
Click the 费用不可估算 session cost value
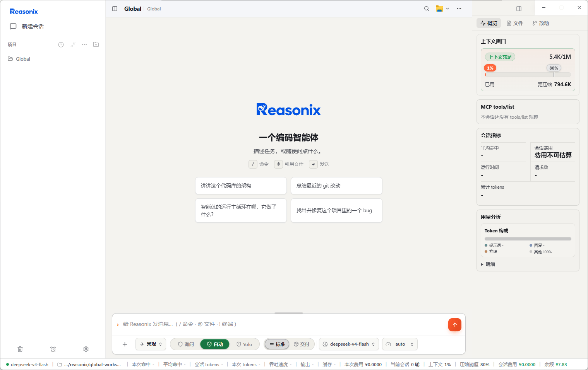click(553, 155)
